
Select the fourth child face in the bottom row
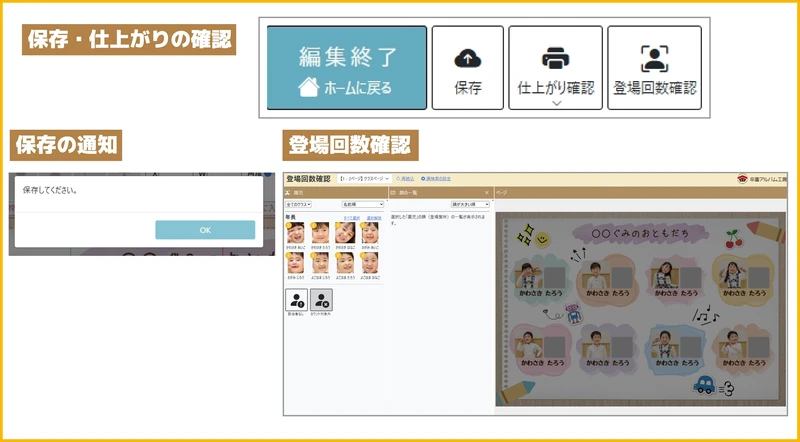(x=370, y=263)
